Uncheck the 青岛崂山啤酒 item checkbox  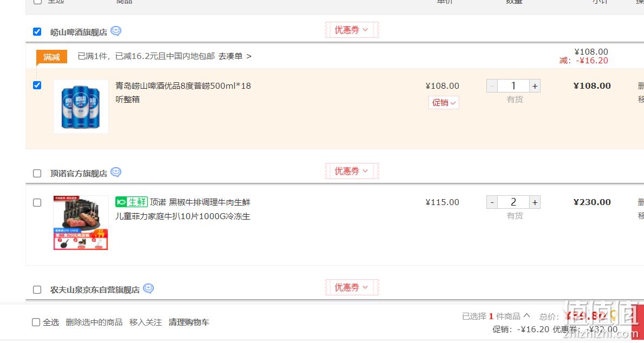click(x=37, y=85)
